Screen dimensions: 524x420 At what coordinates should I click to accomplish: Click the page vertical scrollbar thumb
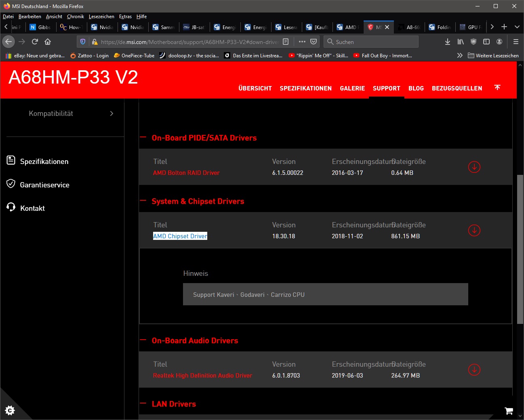point(520,249)
